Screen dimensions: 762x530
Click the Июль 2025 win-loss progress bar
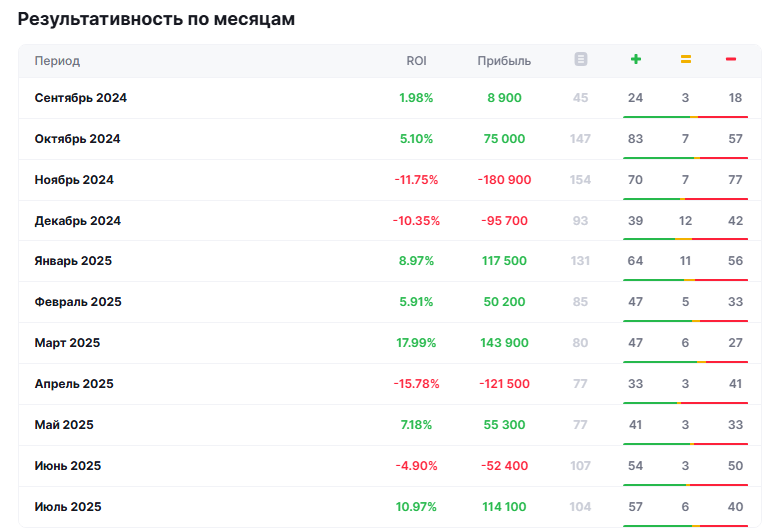coord(685,525)
